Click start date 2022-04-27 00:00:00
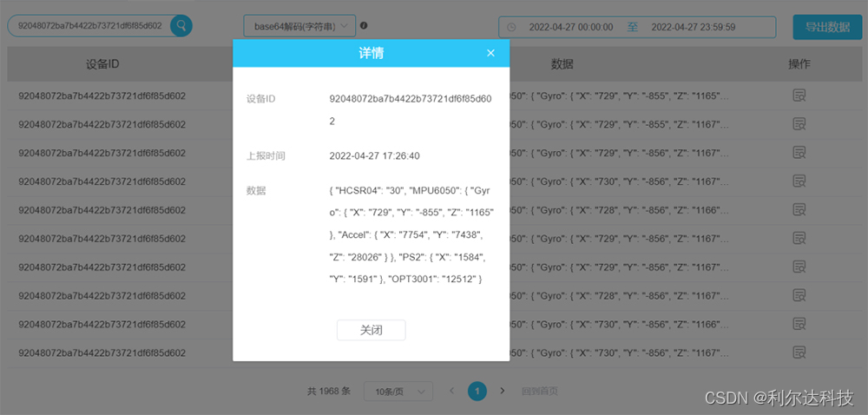Screen dimensions: 868x415 coord(571,27)
